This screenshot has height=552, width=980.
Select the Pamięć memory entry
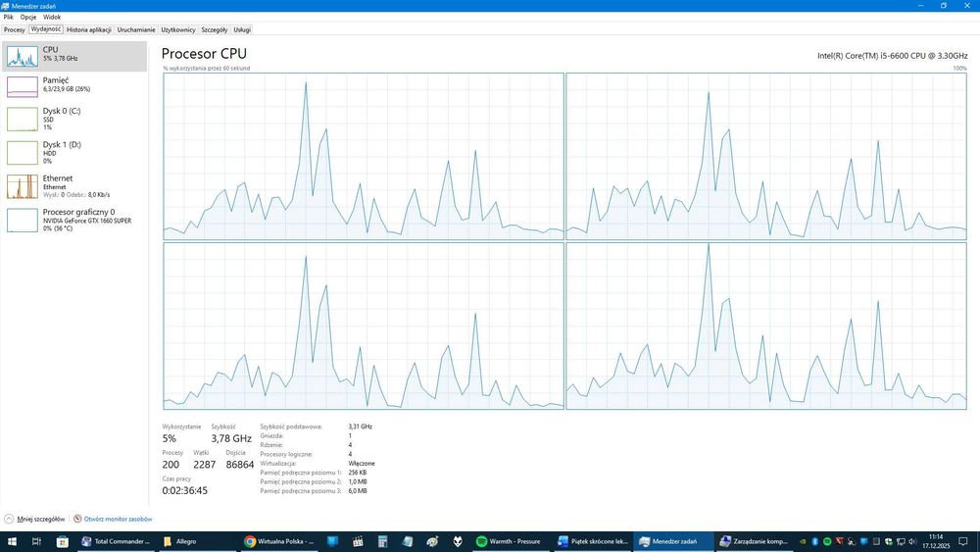point(74,85)
